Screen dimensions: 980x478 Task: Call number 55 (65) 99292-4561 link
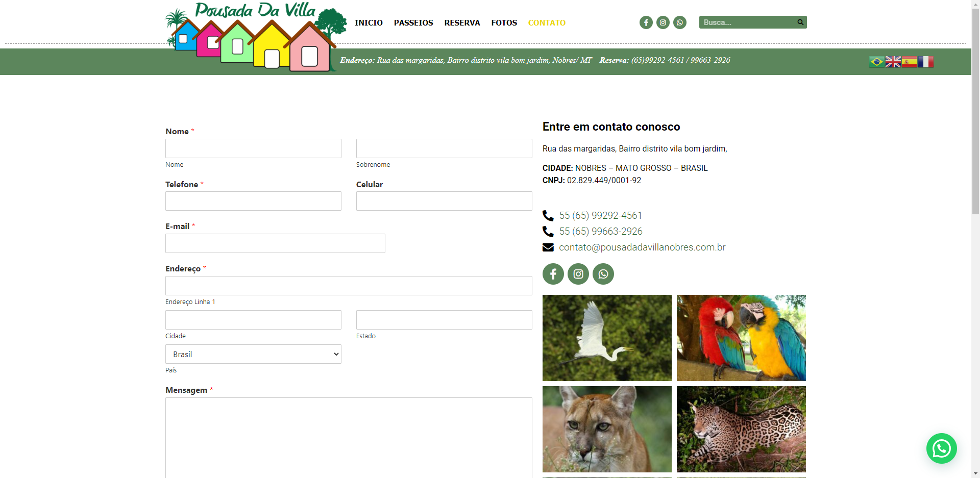point(601,216)
